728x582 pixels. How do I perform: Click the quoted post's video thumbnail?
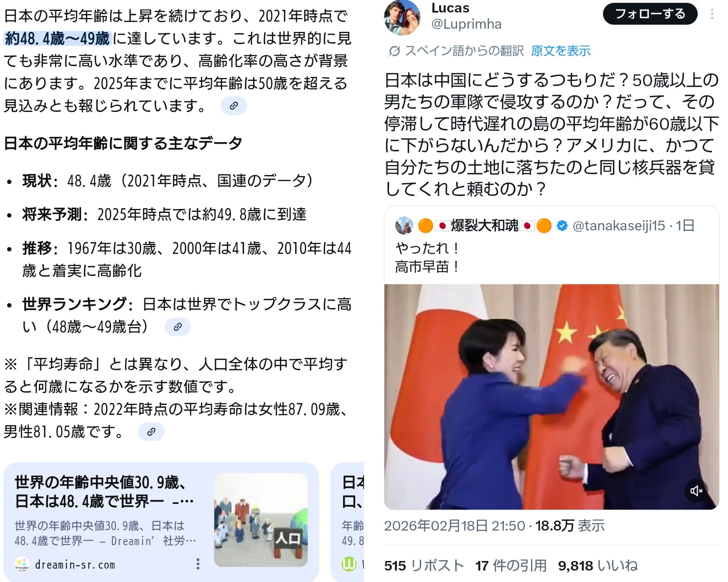click(552, 397)
